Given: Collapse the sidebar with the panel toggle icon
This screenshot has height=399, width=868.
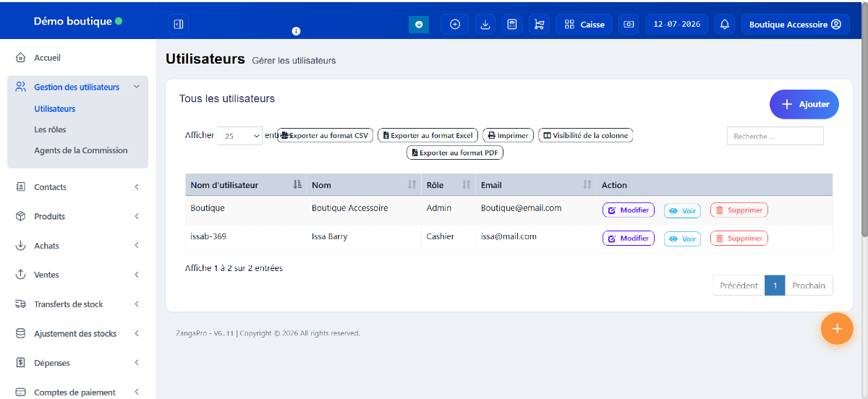Looking at the screenshot, I should click(x=179, y=24).
